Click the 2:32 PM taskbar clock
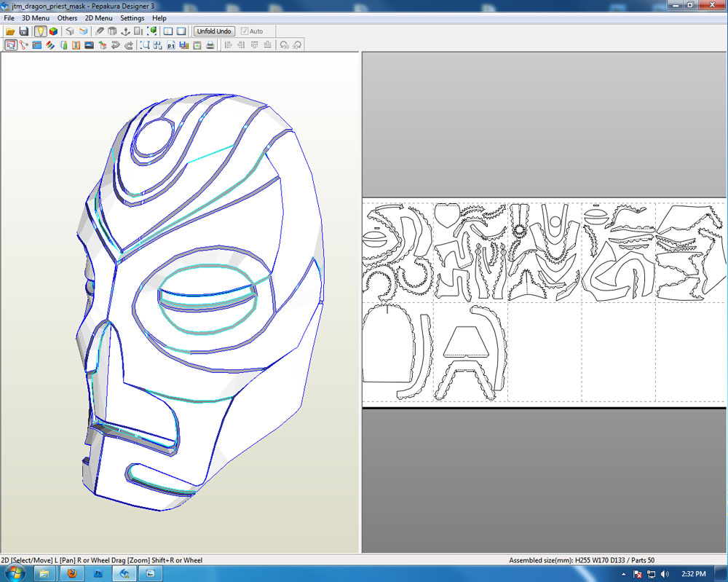The image size is (728, 582). pyautogui.click(x=694, y=574)
